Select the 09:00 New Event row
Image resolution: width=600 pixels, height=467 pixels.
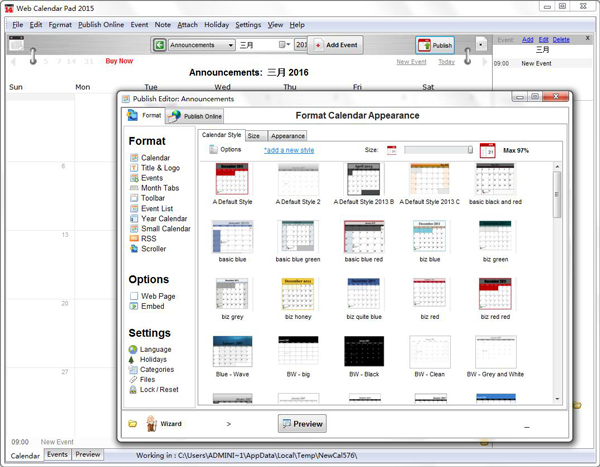click(542, 64)
